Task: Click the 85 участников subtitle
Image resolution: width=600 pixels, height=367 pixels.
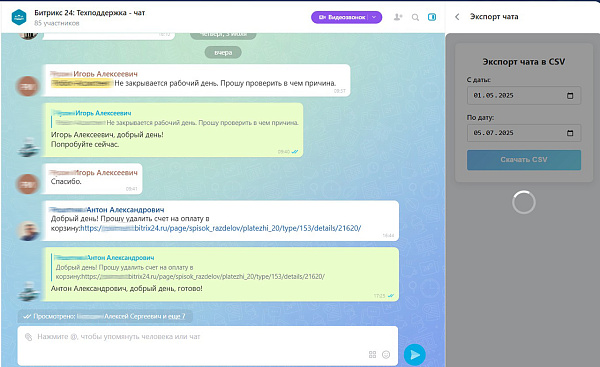Action: point(57,23)
